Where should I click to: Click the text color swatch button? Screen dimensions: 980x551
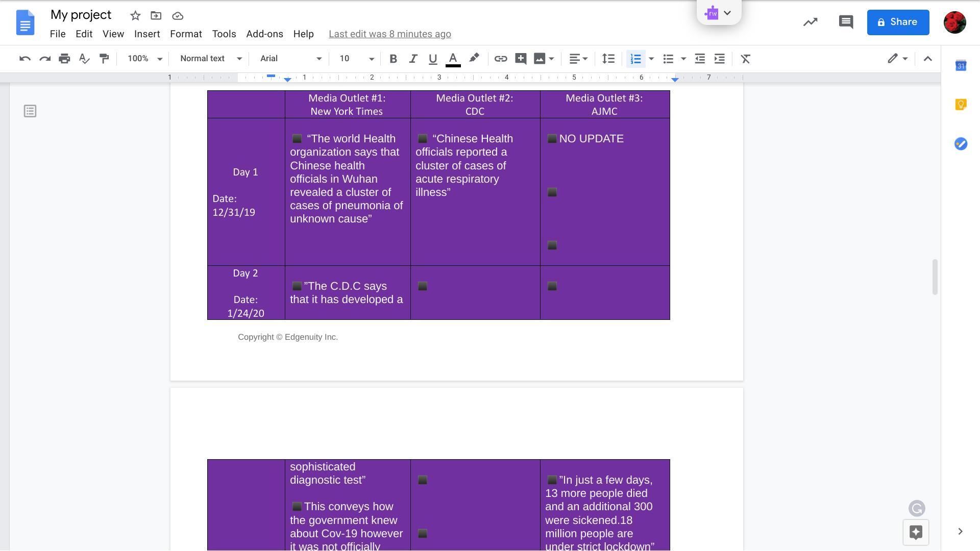click(453, 59)
